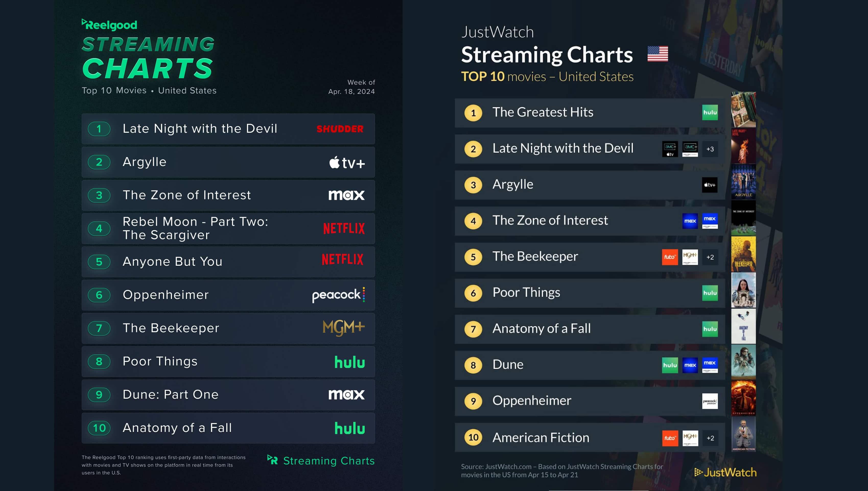Click the Shudder logo beside Late Night with the Devil

tap(340, 129)
